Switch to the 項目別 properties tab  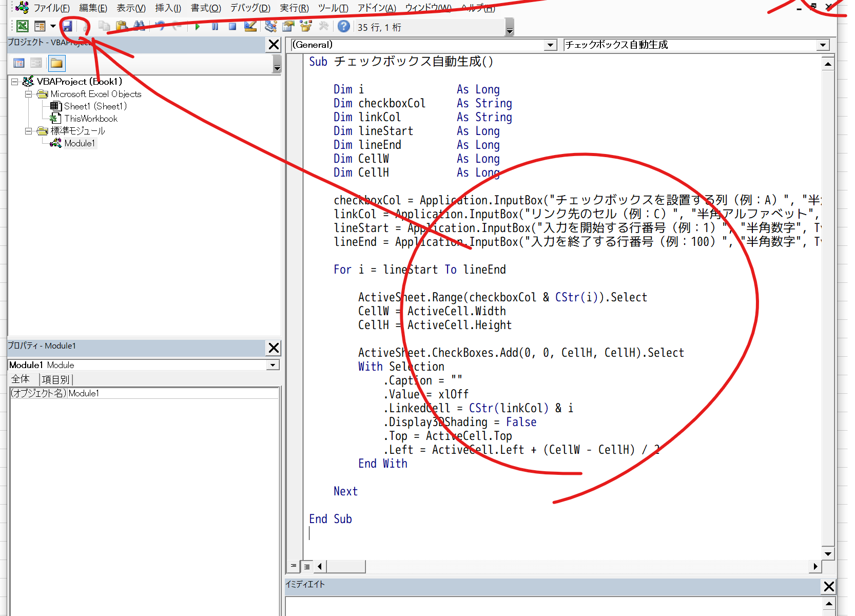click(x=55, y=379)
